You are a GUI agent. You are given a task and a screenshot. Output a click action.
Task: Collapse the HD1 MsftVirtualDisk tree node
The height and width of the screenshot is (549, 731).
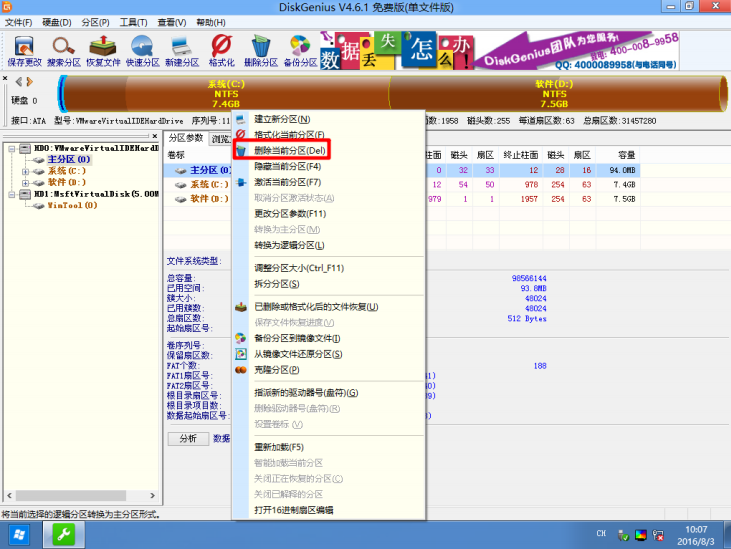click(12, 194)
